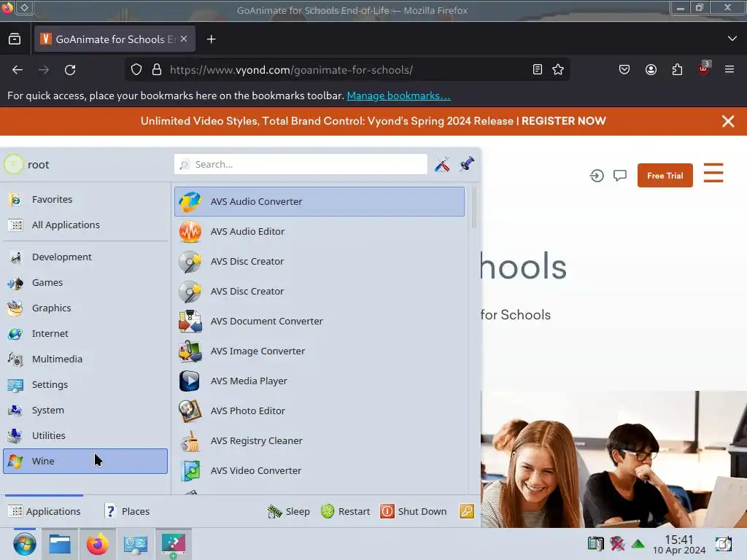
Task: Close the GoAnimate for Schools tab
Action: tap(184, 39)
